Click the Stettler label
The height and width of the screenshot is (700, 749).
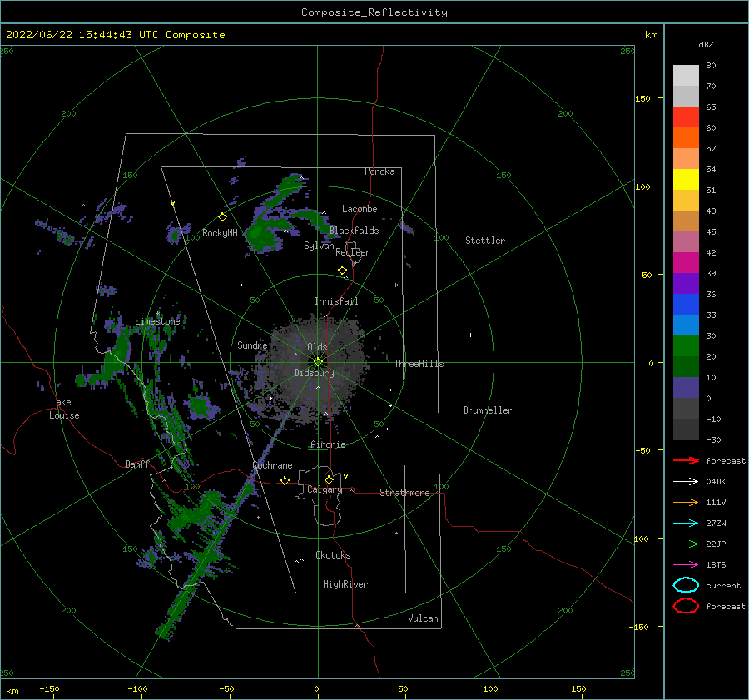pos(485,241)
